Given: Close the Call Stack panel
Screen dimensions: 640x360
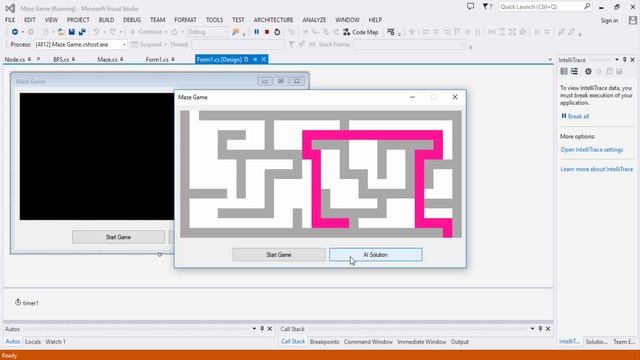Looking at the screenshot, I should click(x=548, y=329).
